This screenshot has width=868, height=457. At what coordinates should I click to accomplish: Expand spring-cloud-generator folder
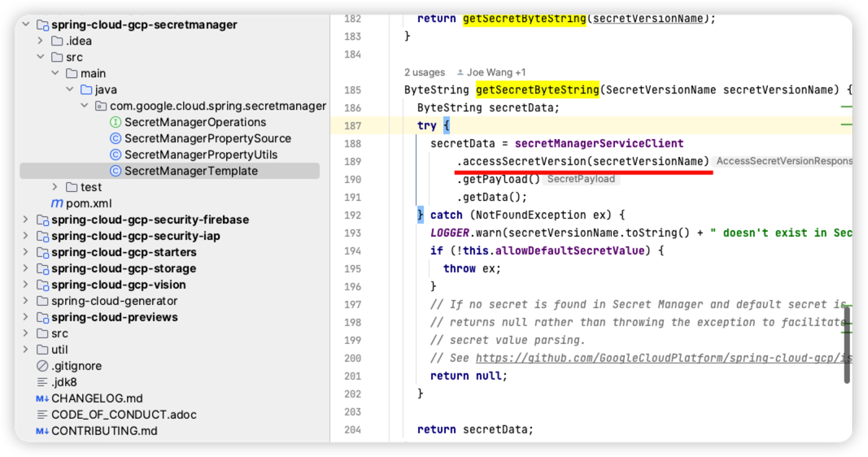(26, 300)
